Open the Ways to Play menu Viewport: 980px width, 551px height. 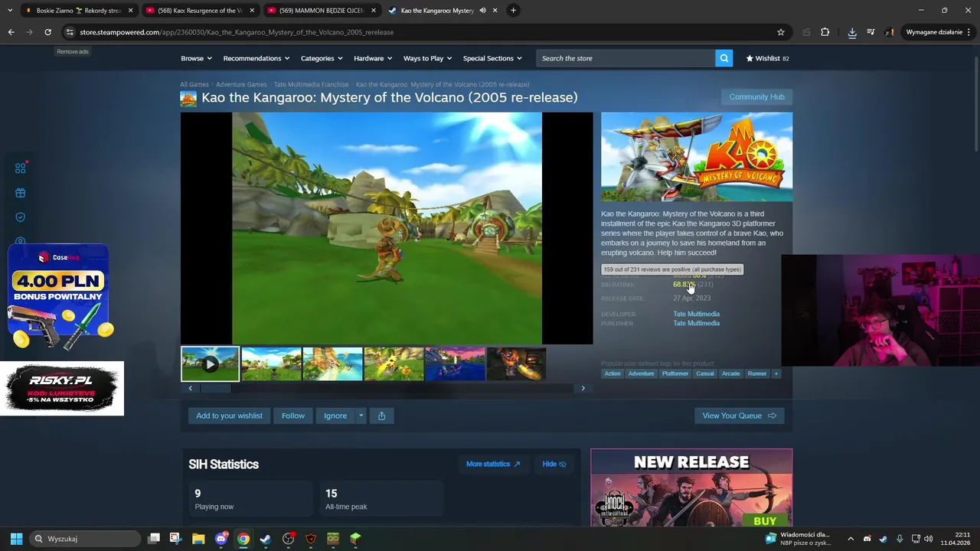(427, 58)
